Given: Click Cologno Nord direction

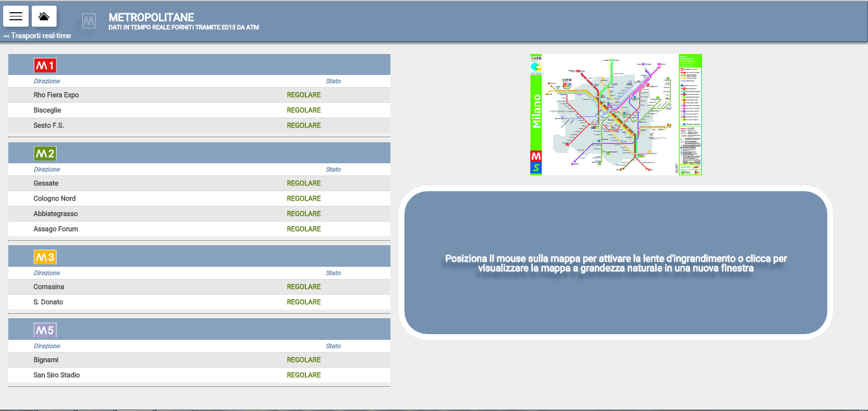Looking at the screenshot, I should (x=54, y=199).
